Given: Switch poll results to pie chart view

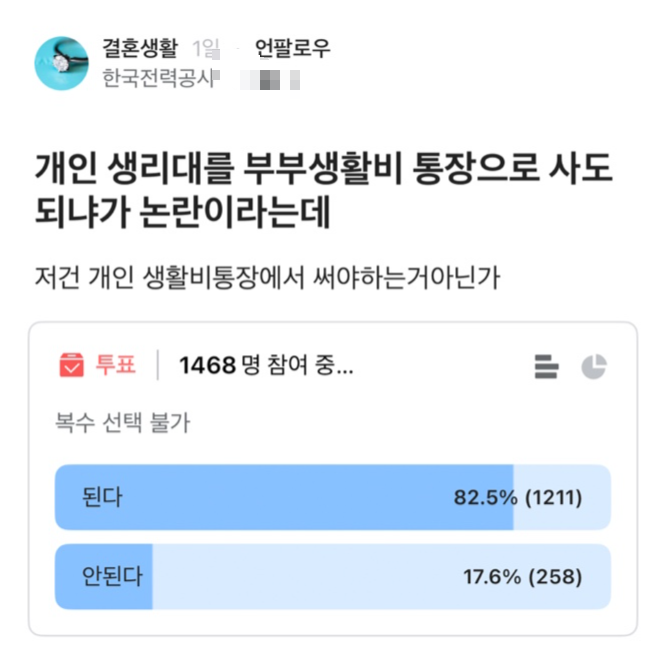Looking at the screenshot, I should 594,367.
